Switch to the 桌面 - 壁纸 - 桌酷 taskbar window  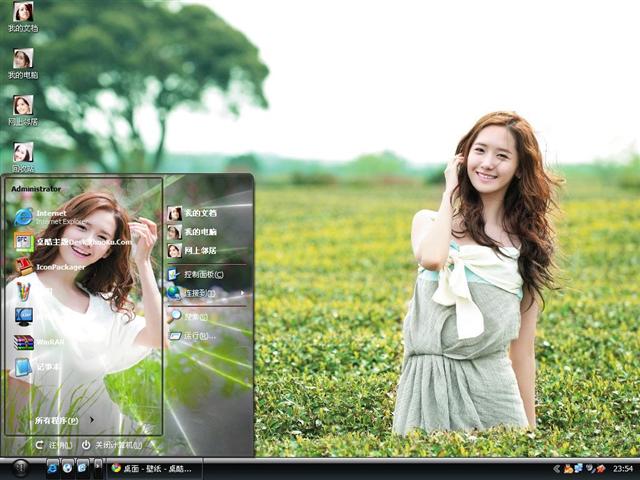154,468
